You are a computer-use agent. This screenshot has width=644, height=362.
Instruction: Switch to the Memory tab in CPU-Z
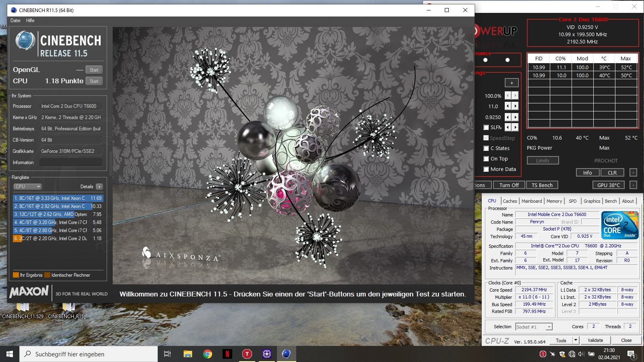pos(554,201)
